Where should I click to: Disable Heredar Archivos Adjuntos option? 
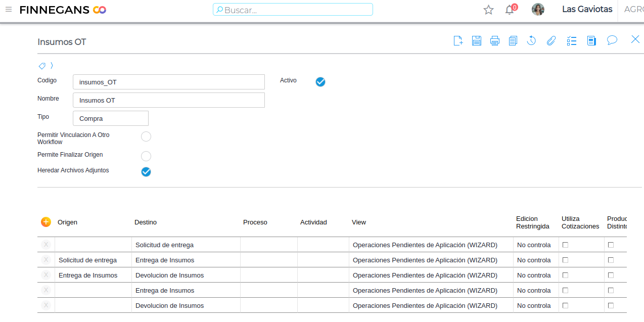pyautogui.click(x=146, y=172)
